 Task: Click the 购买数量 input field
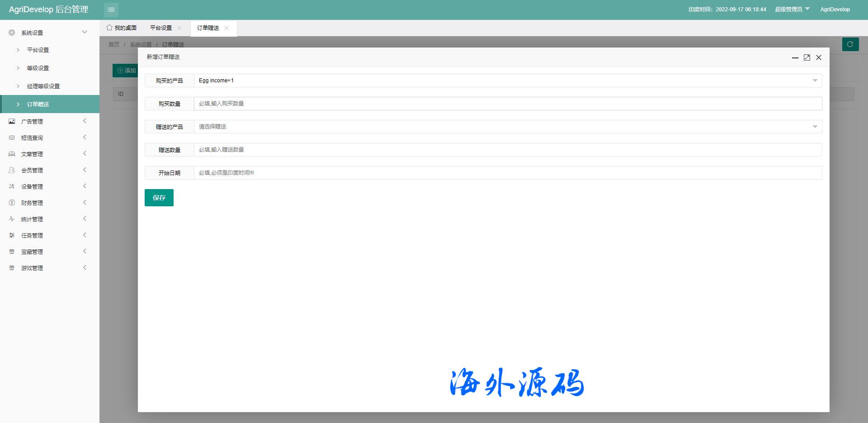tap(507, 104)
